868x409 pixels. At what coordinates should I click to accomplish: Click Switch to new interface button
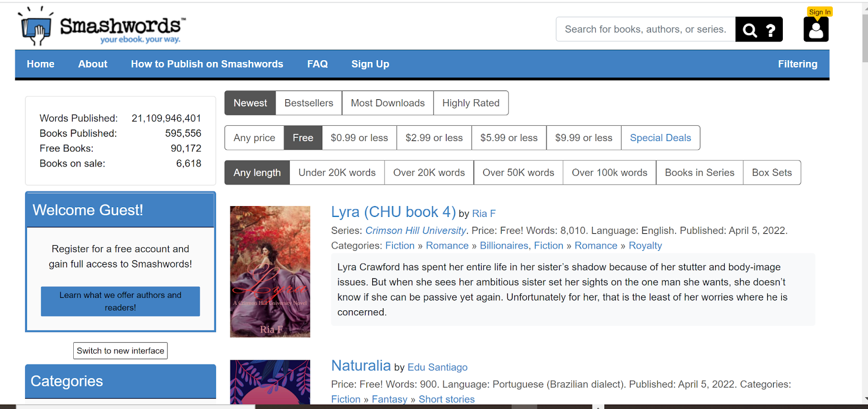pos(120,351)
